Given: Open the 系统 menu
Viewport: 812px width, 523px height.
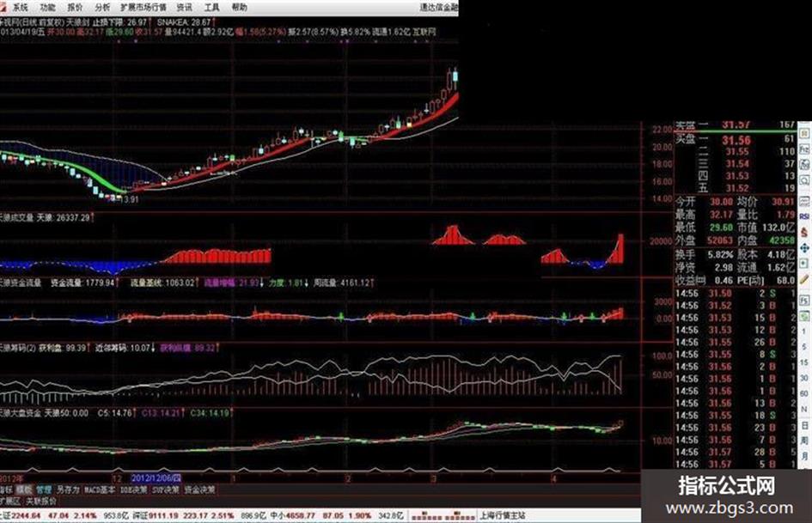Looking at the screenshot, I should pos(21,7).
